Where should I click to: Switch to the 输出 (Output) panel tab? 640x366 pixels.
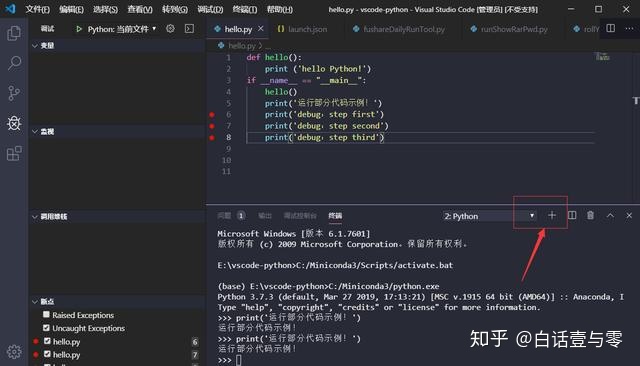click(264, 215)
